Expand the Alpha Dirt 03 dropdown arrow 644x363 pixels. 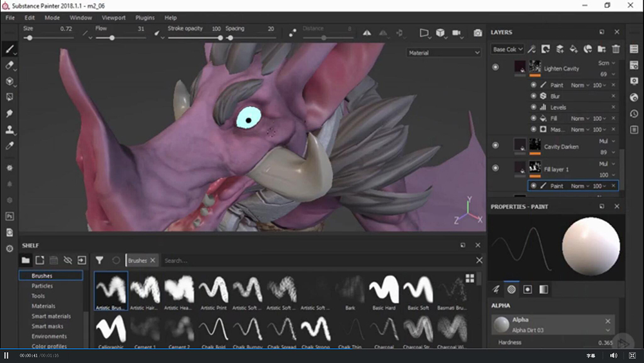608,330
